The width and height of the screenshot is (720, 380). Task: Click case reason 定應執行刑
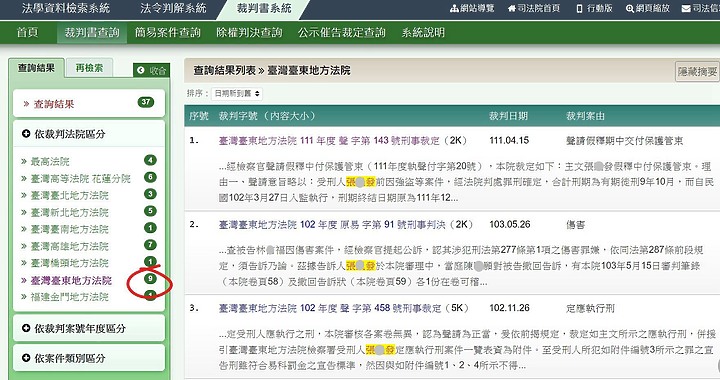[590, 308]
